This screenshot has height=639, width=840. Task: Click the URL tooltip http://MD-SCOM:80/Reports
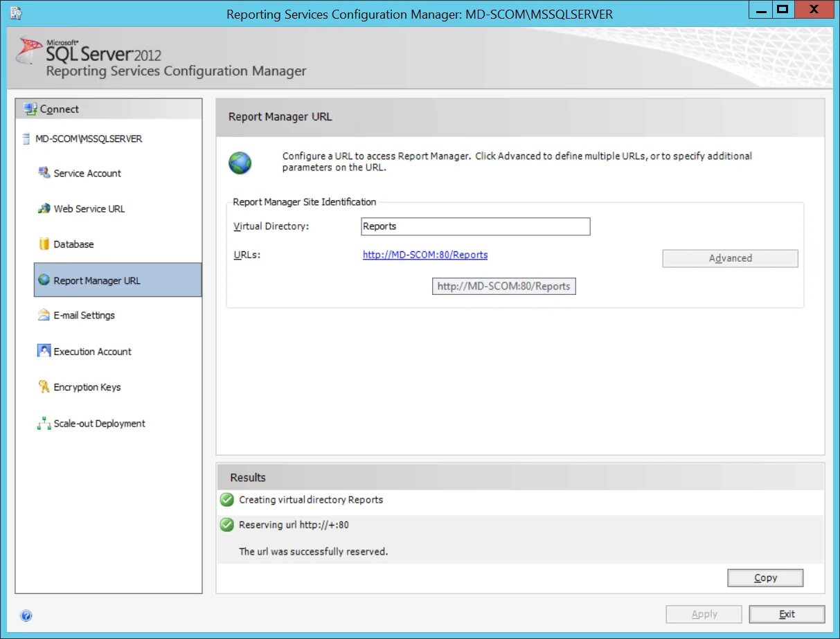(x=504, y=286)
